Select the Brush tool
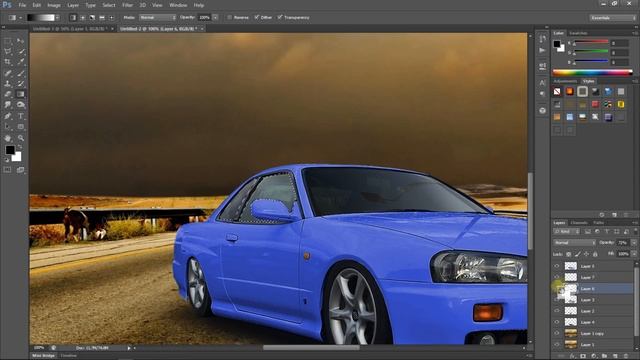Image resolution: width=640 pixels, height=360 pixels. point(20,73)
